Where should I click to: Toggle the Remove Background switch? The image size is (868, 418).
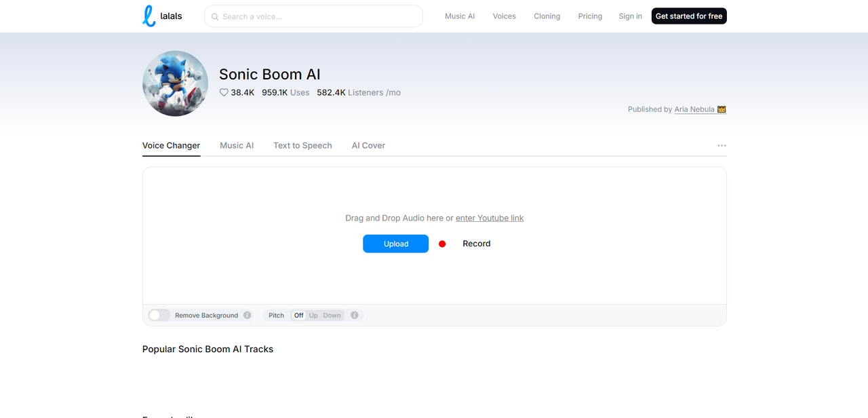click(x=159, y=315)
